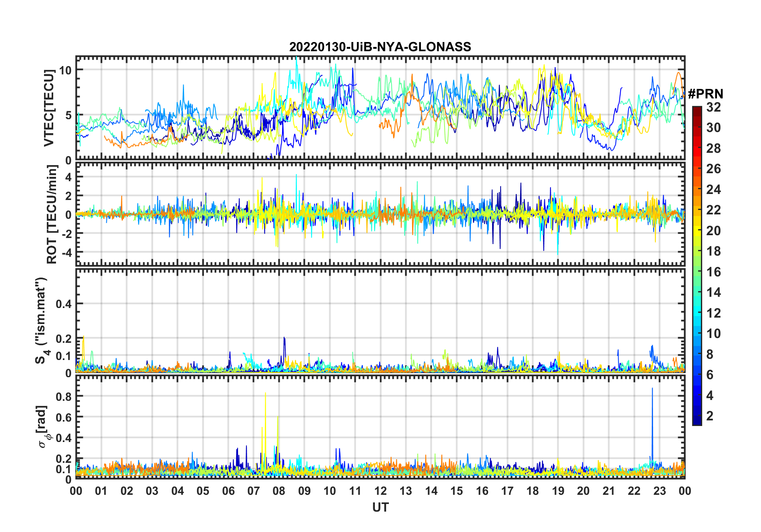Click UT axis hour label 05
Image resolution: width=761 pixels, height=532 pixels.
click(203, 491)
